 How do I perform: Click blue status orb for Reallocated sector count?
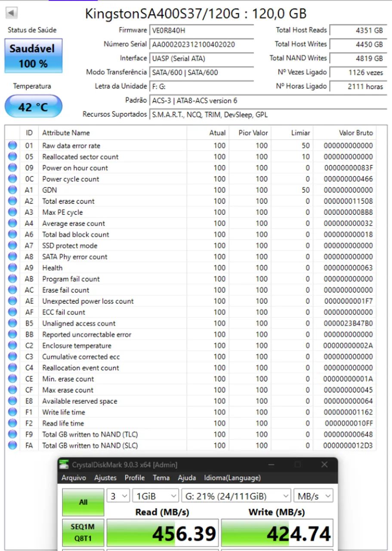tap(12, 157)
